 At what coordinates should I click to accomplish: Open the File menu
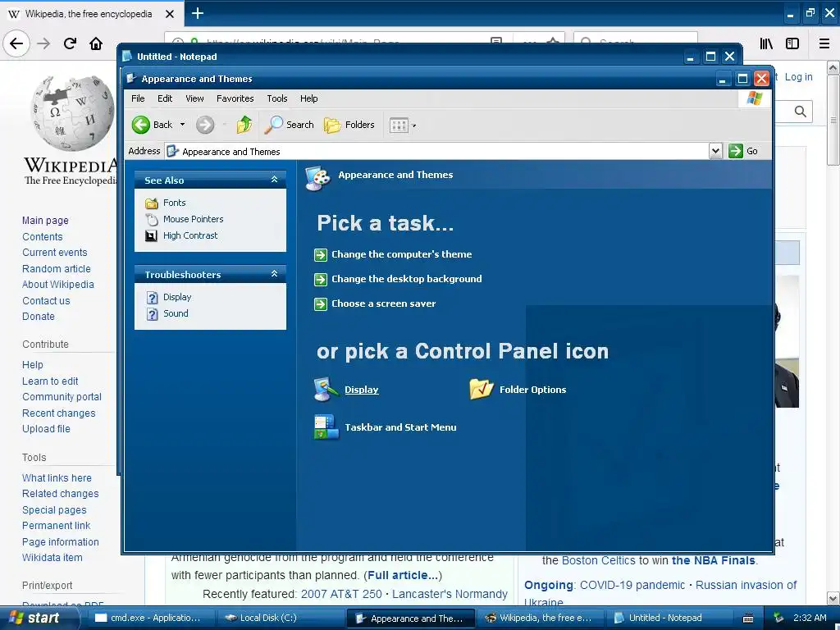coord(138,98)
